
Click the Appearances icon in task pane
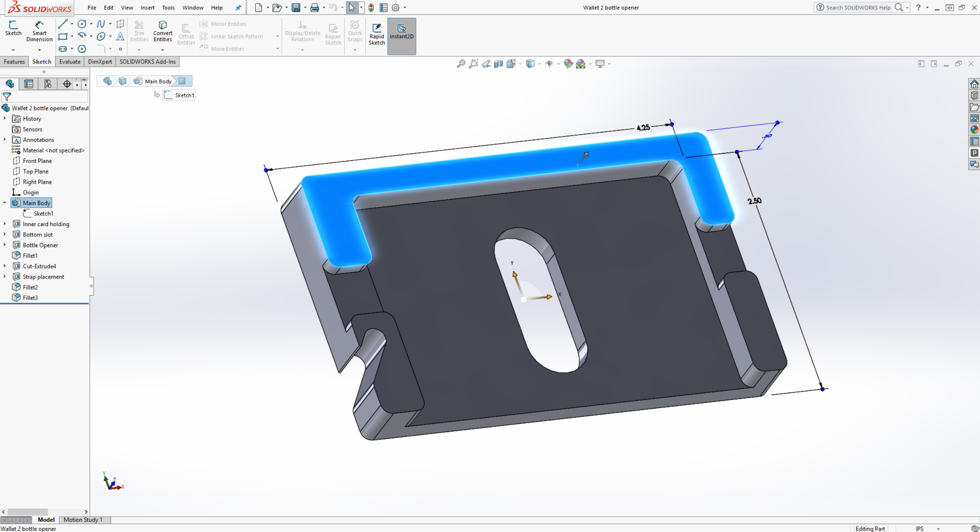tap(974, 130)
